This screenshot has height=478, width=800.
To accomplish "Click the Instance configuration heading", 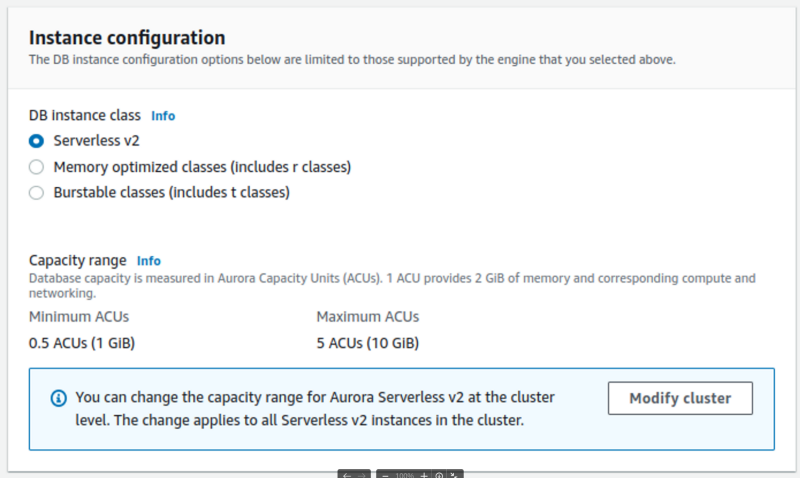I will pyautogui.click(x=127, y=38).
